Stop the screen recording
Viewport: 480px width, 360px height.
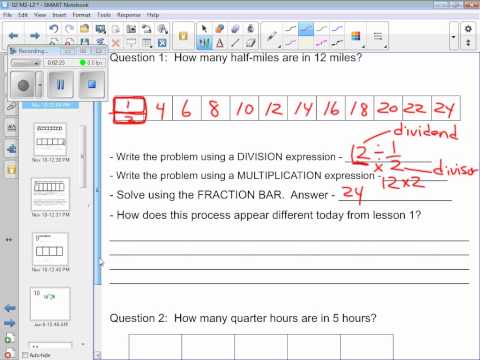[92, 85]
